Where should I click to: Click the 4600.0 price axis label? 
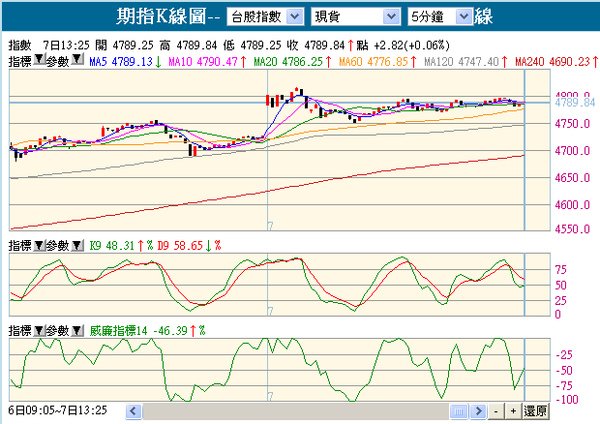(x=572, y=205)
